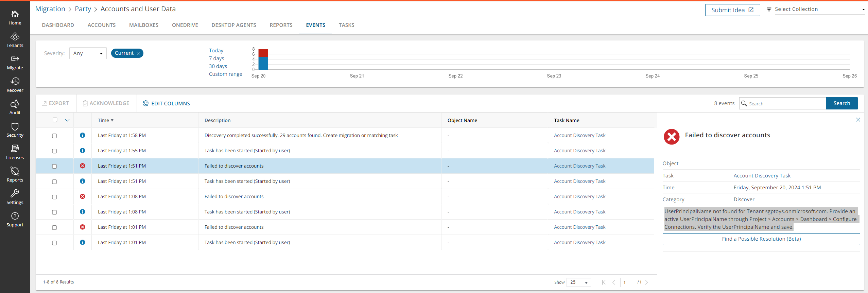This screenshot has width=868, height=293.
Task: Open the Severity dropdown set to Any
Action: click(x=88, y=53)
